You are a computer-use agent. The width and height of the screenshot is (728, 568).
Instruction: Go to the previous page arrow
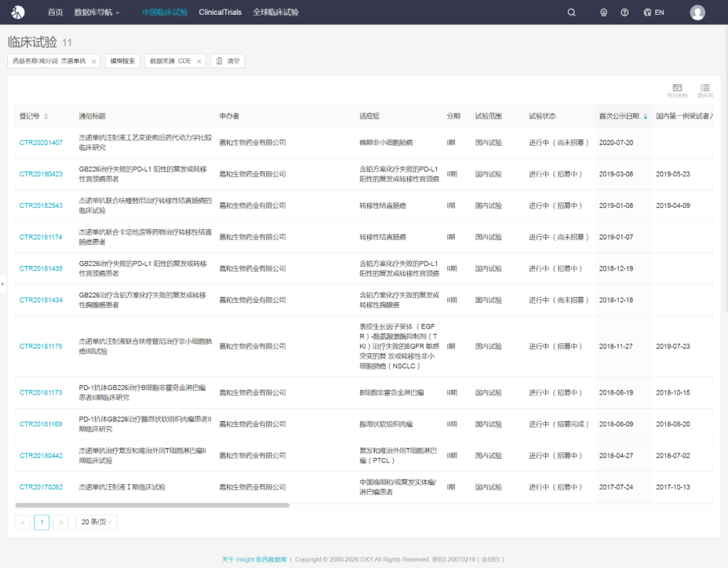click(23, 522)
